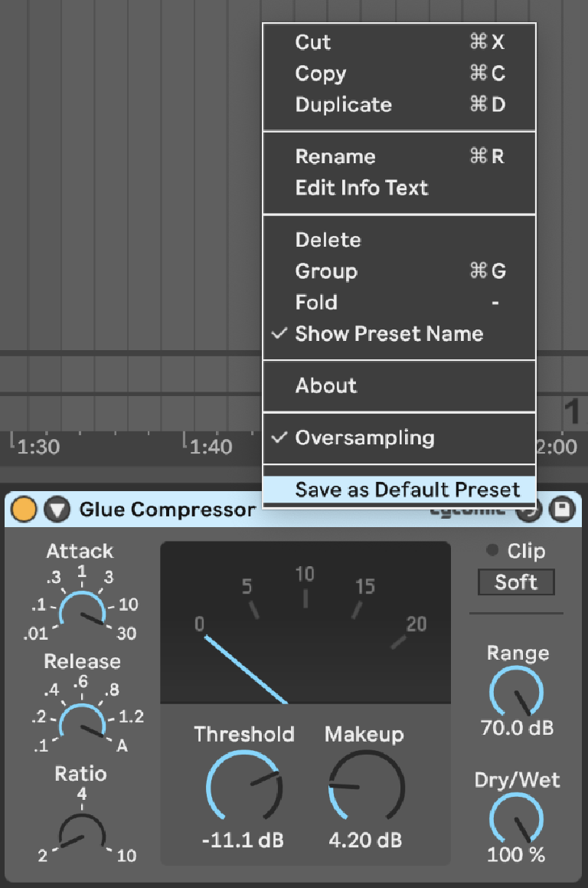Toggle the Soft clip button
Viewport: 588px width, 888px height.
pos(516,582)
